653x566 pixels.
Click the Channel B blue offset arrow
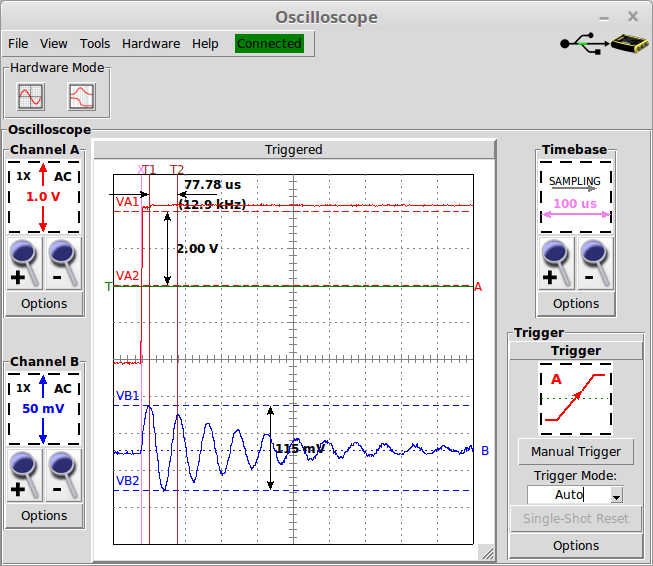tap(43, 409)
